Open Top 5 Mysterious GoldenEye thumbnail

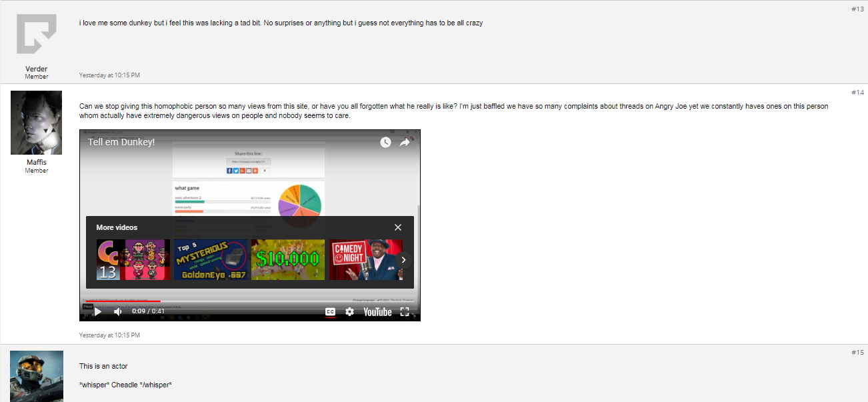click(x=211, y=260)
